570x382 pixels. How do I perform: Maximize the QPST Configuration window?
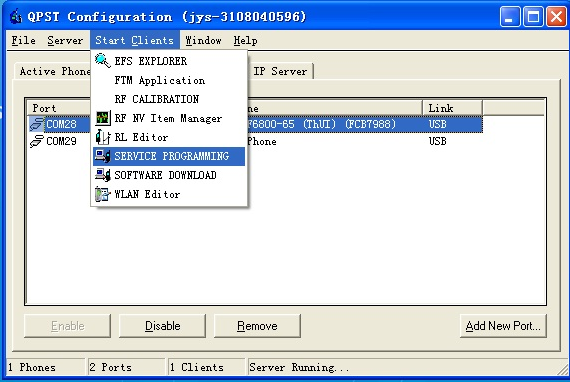click(533, 17)
